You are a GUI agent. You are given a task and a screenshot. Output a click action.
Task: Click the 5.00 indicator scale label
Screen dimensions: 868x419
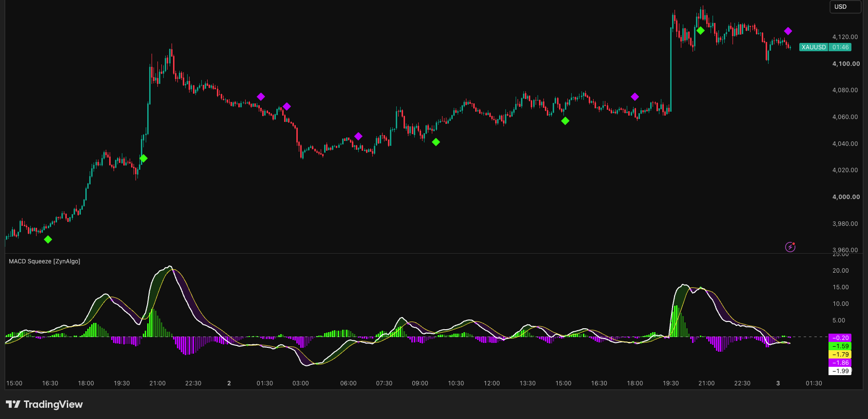tap(839, 320)
